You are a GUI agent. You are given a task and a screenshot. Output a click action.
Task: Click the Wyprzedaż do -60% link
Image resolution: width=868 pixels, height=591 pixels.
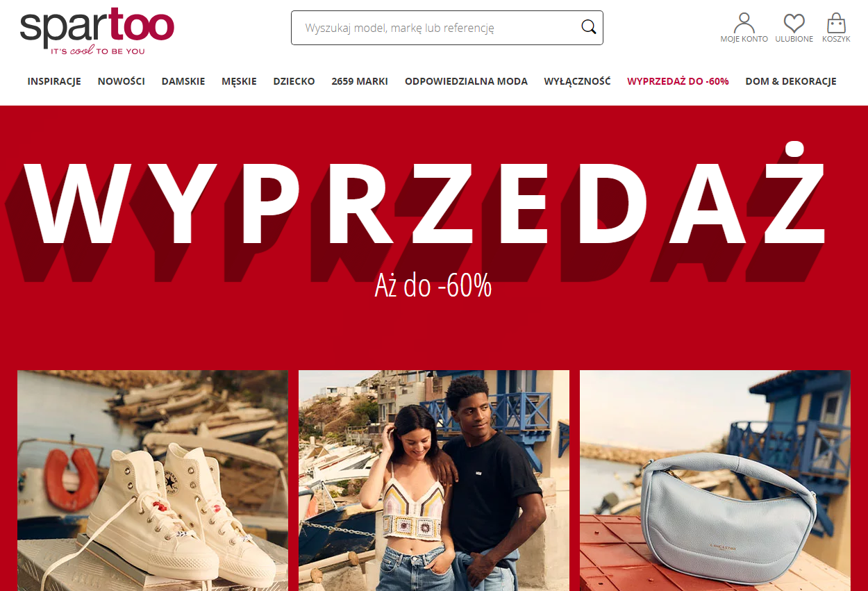tap(678, 81)
